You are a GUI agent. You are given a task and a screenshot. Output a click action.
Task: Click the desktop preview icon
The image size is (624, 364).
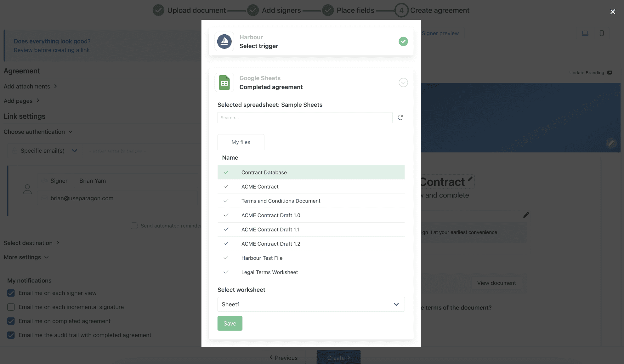(585, 33)
